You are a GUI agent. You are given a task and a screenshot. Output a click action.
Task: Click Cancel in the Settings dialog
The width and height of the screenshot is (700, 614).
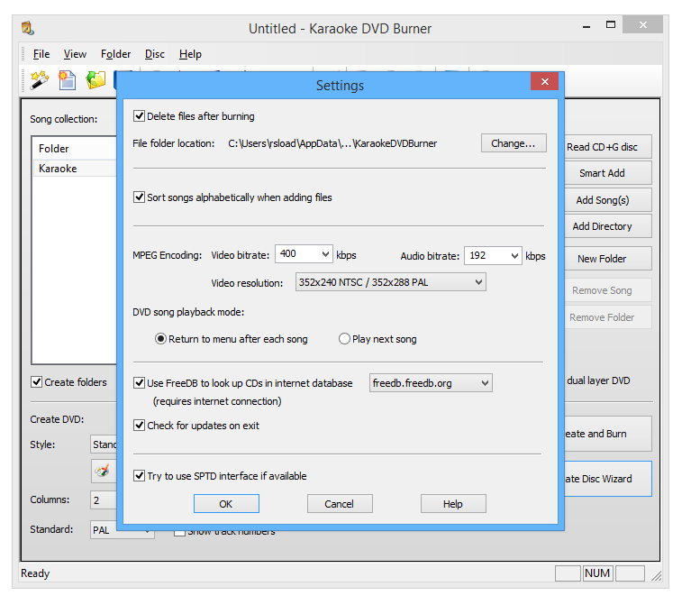tap(340, 504)
